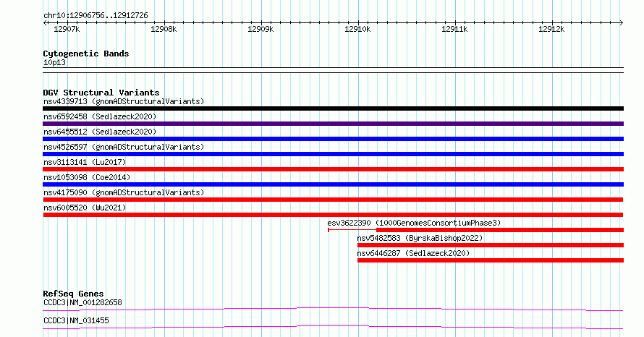Screen dimensions: 644x337
Task: Select variant label nsv5482583 (ByrskaBishop2022)
Action: coord(420,238)
